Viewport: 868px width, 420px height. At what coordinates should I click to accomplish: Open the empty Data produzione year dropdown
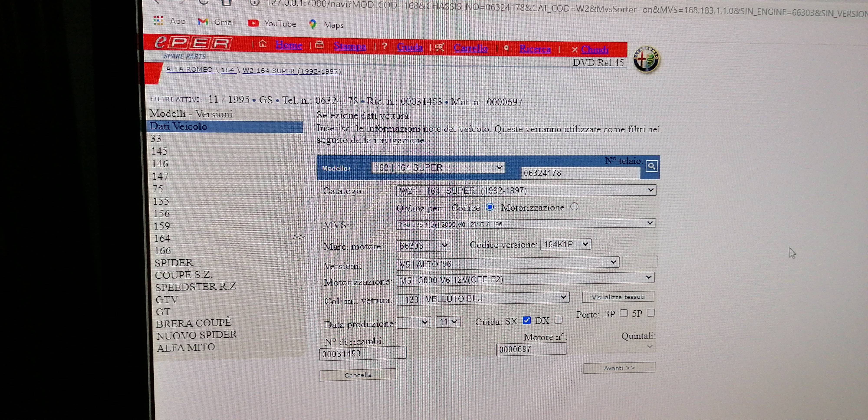tap(414, 322)
